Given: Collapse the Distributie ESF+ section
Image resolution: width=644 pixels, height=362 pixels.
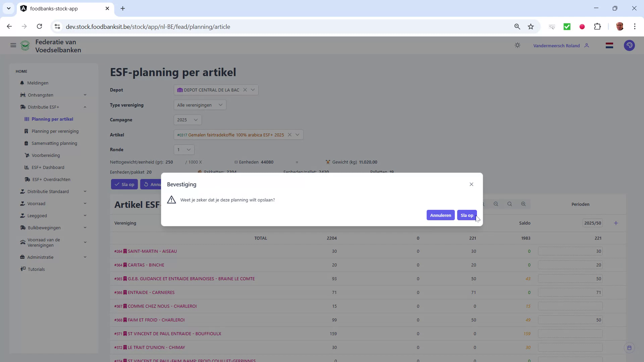Looking at the screenshot, I should (x=85, y=107).
